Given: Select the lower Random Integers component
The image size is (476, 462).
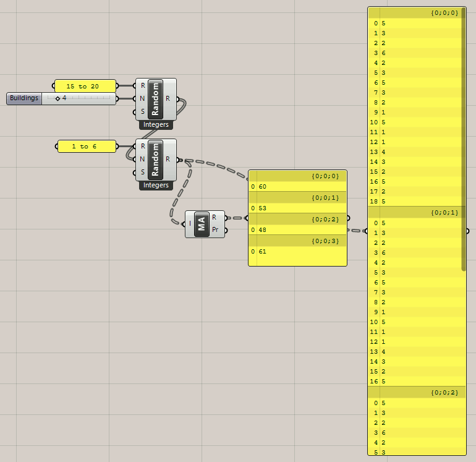Looking at the screenshot, I should 155,160.
